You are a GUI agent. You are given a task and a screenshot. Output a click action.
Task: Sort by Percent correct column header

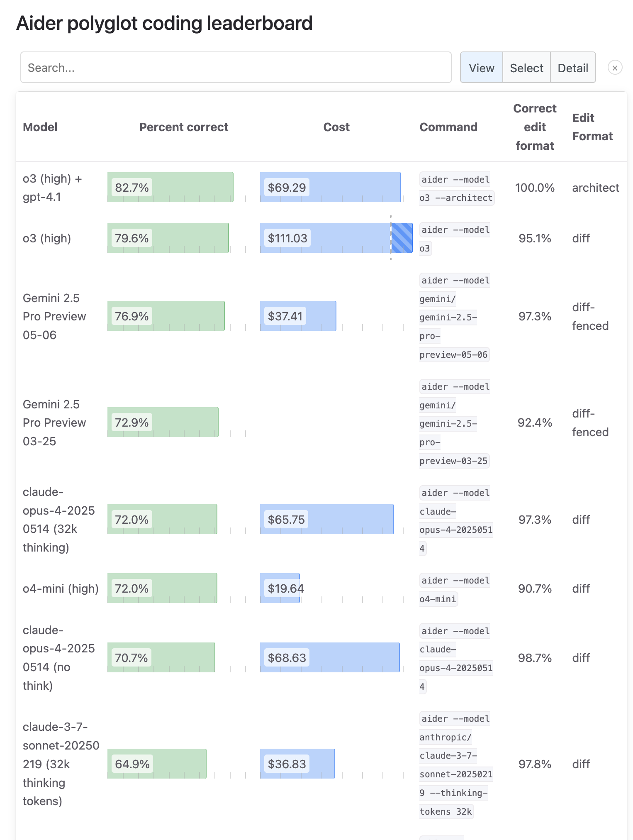184,127
